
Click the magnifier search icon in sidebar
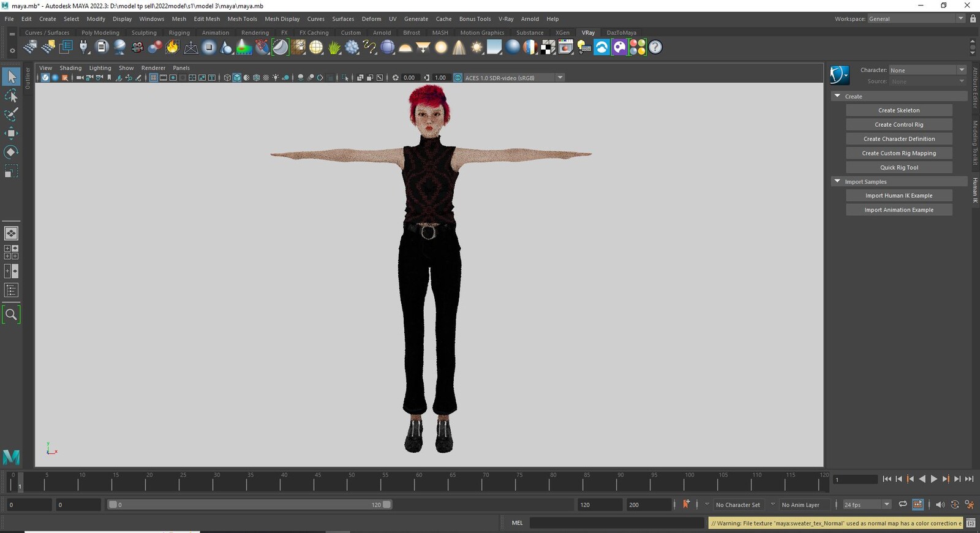pos(11,314)
